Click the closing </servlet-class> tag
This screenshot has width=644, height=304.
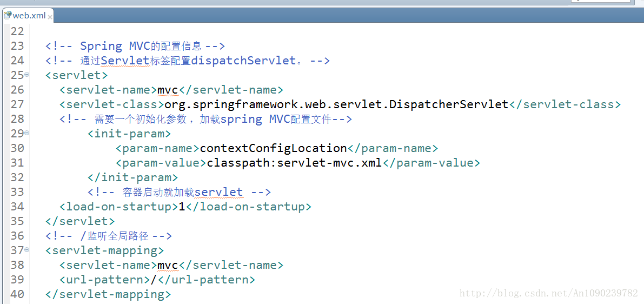click(565, 104)
